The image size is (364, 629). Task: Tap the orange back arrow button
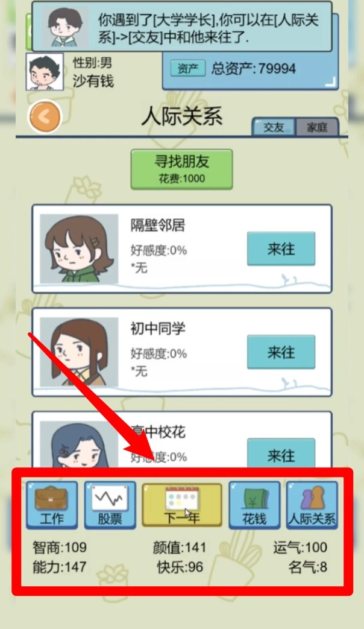(45, 117)
